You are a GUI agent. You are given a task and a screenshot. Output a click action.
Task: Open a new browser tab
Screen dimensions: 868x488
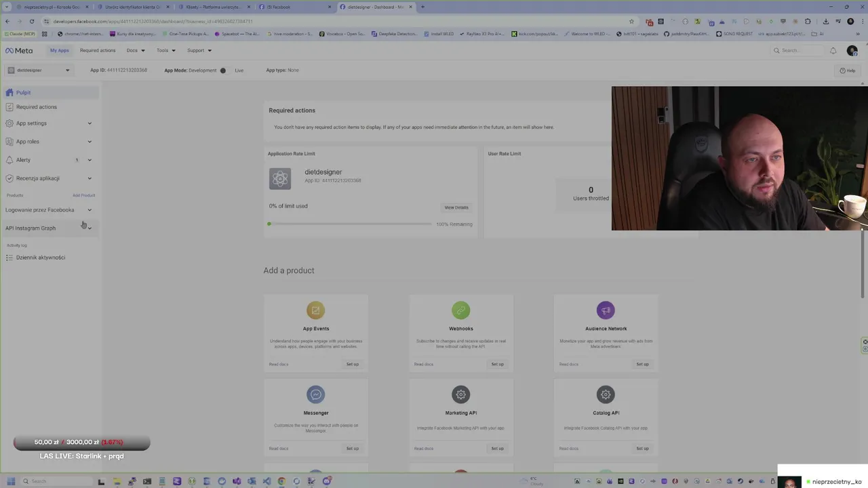422,7
